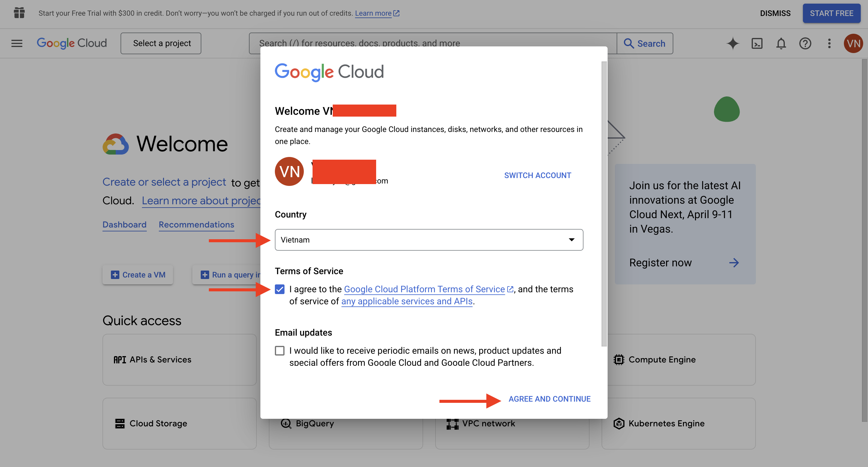
Task: Open the Cloud Storage quick access card
Action: click(180, 423)
